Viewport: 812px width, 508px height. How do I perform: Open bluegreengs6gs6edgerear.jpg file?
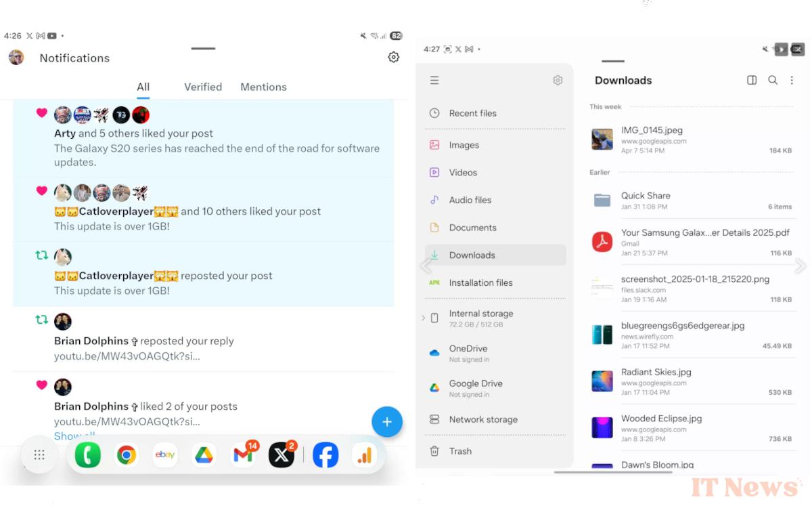pyautogui.click(x=693, y=335)
